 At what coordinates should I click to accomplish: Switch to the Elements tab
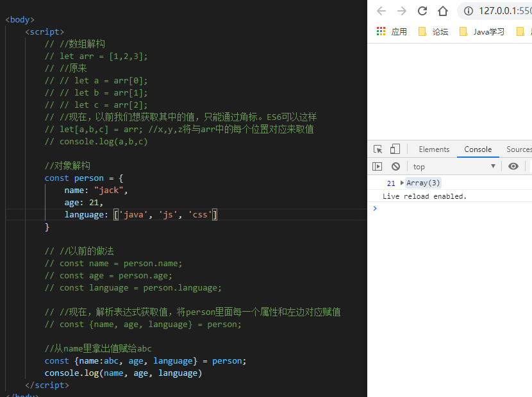(434, 149)
